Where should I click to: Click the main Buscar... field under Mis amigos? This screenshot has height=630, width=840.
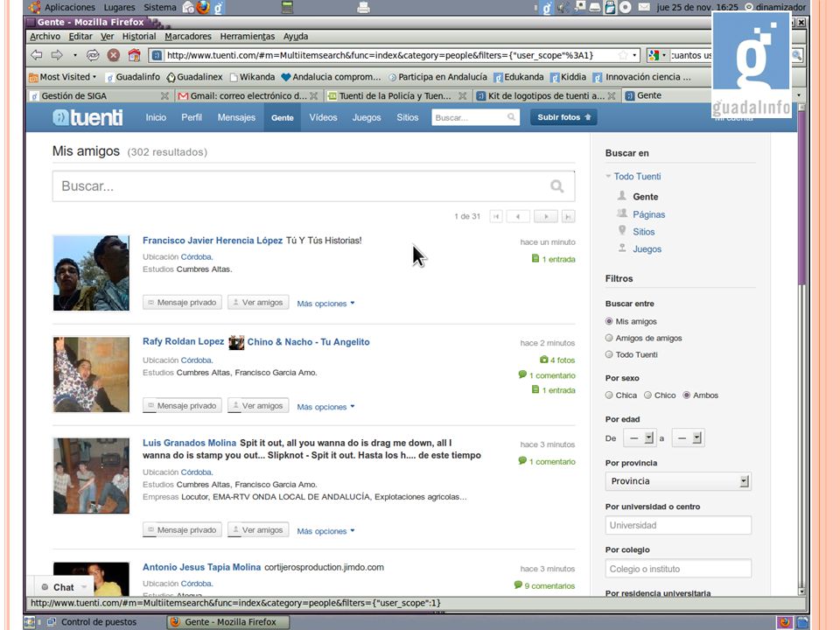pos(313,185)
